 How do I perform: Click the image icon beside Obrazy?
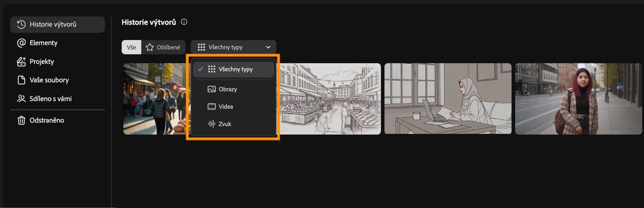pos(211,89)
